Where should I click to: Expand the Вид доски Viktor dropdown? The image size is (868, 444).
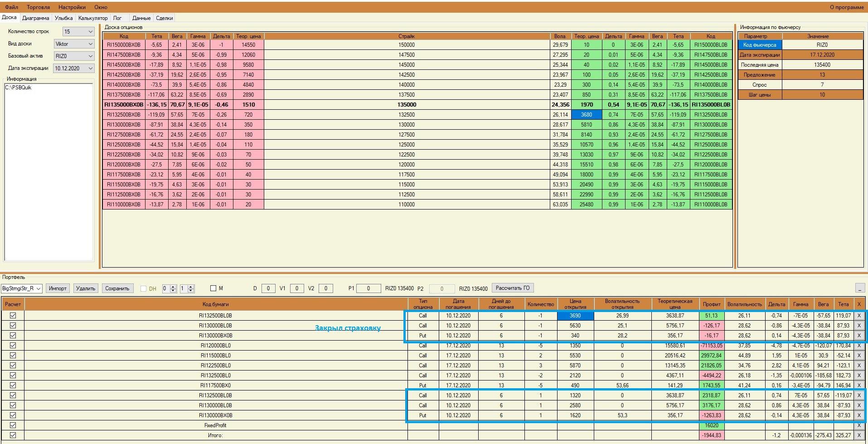coord(74,44)
